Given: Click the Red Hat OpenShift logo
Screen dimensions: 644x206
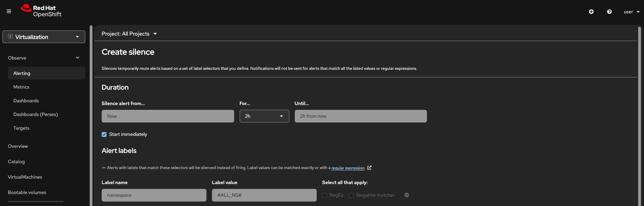Looking at the screenshot, I should [41, 11].
